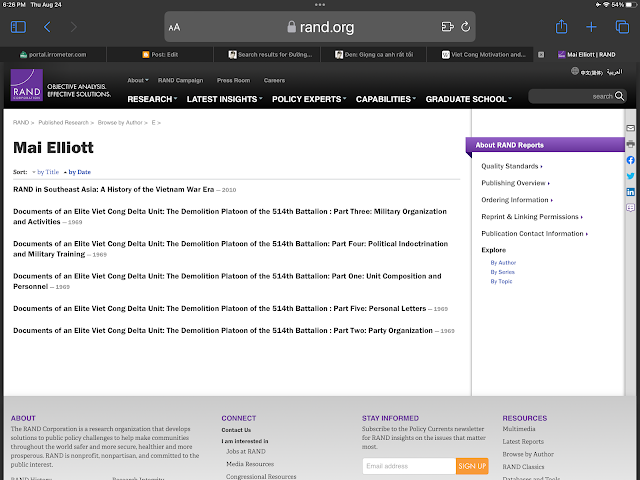Open Part Four: Political Indoctrination document
This screenshot has width=640, height=480.
(x=231, y=249)
